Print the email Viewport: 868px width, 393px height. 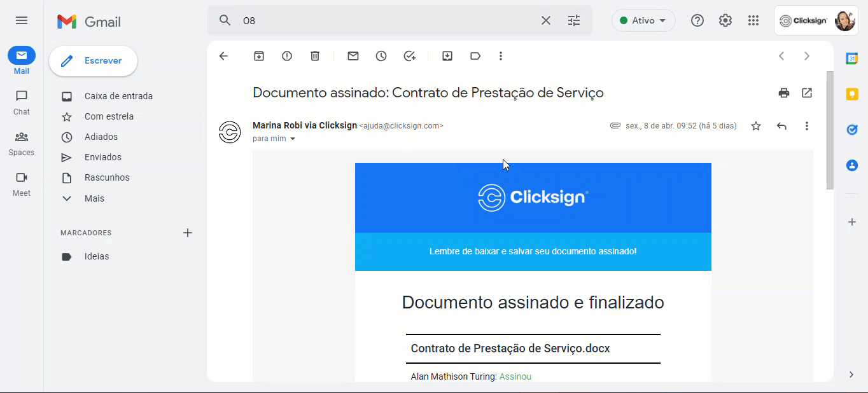784,93
